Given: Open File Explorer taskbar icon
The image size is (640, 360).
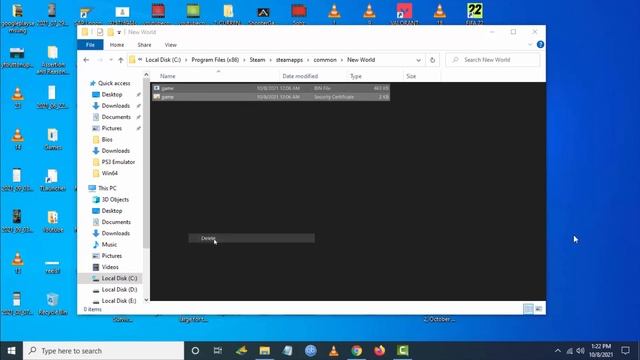Looking at the screenshot, I should click(264, 351).
